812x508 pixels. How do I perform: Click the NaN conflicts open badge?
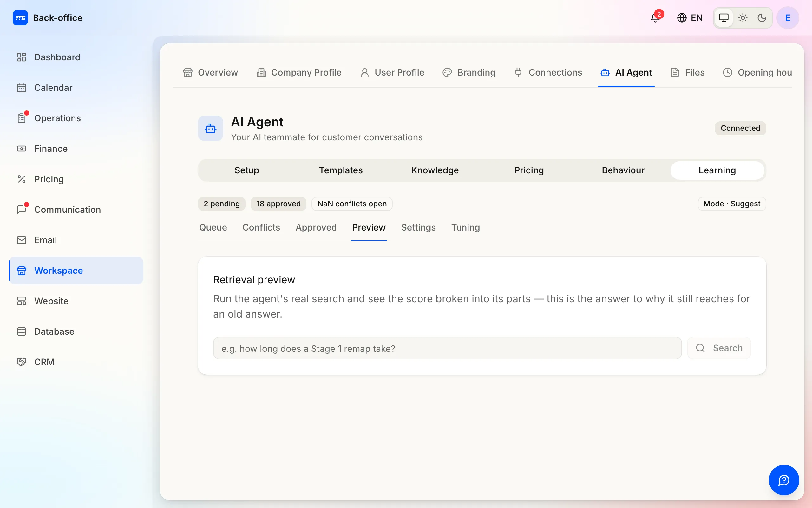tap(352, 204)
